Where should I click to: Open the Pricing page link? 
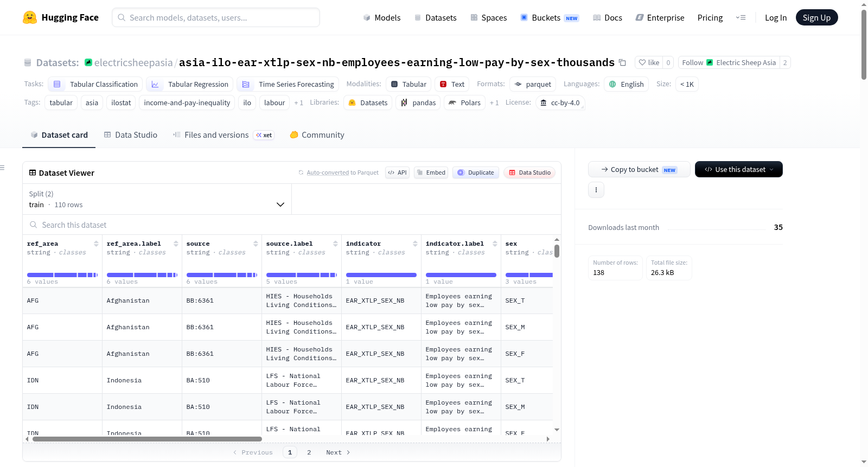(x=710, y=17)
